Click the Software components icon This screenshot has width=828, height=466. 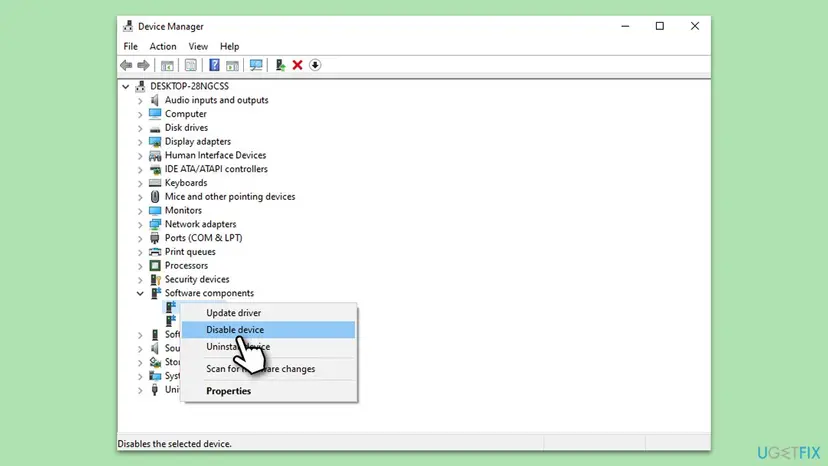155,293
